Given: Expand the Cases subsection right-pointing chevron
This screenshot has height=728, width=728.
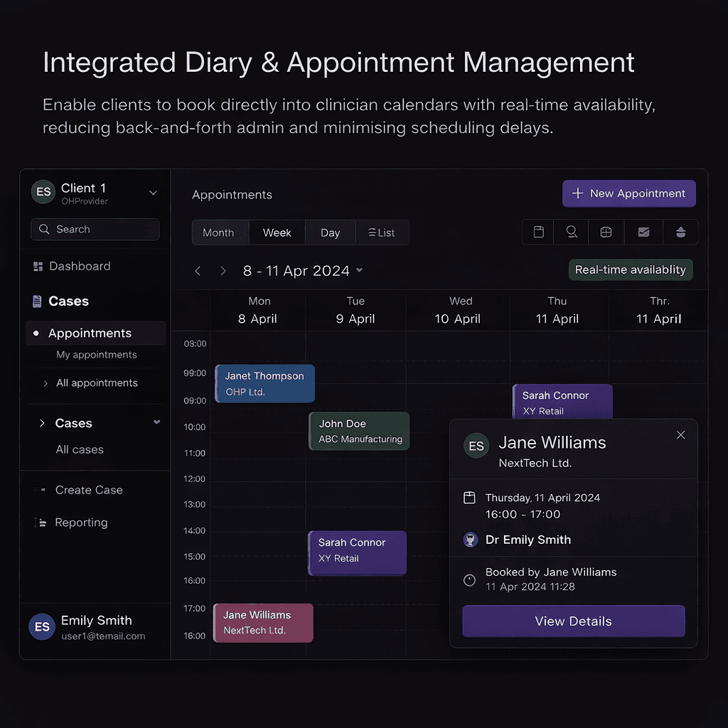Looking at the screenshot, I should [42, 423].
